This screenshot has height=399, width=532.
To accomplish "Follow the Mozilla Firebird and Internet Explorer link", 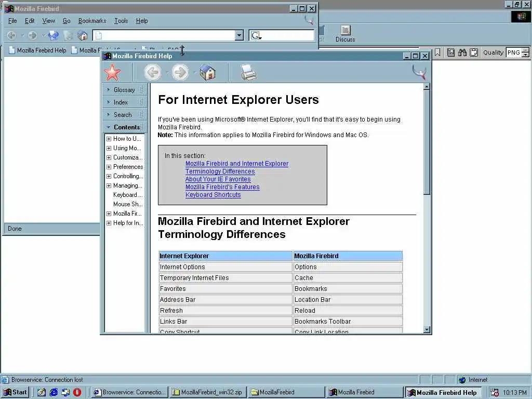I will coord(237,164).
